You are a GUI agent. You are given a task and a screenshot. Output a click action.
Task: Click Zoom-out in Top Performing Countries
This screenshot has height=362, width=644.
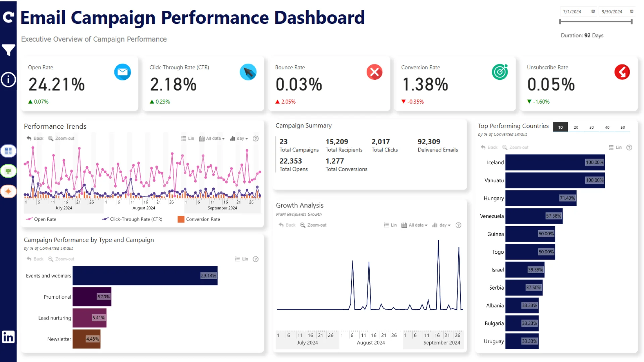[x=515, y=147]
